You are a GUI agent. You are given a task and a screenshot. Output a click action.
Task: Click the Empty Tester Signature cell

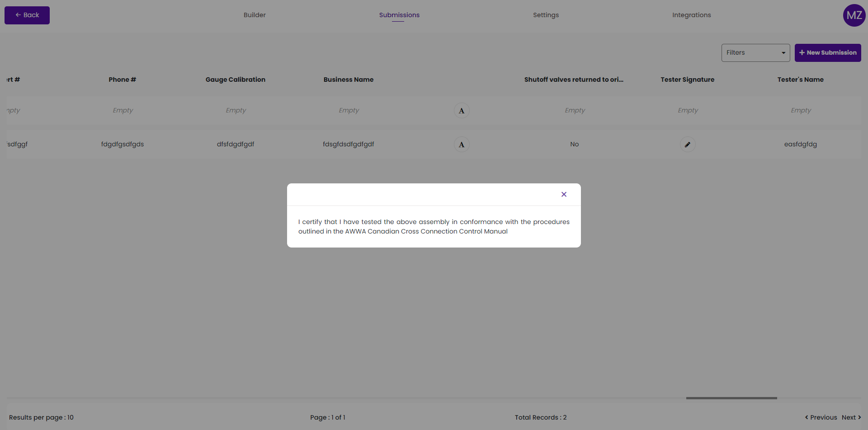(x=688, y=110)
